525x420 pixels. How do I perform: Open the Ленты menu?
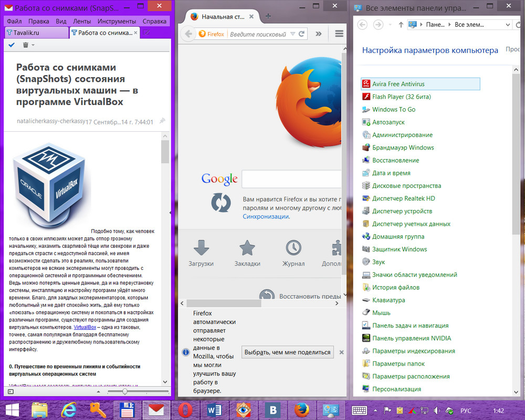click(x=82, y=21)
